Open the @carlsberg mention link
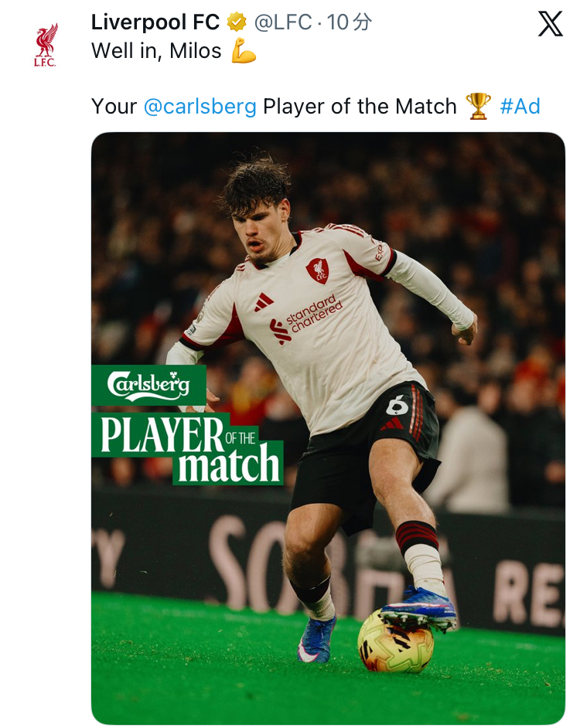This screenshot has height=728, width=580. [200, 106]
